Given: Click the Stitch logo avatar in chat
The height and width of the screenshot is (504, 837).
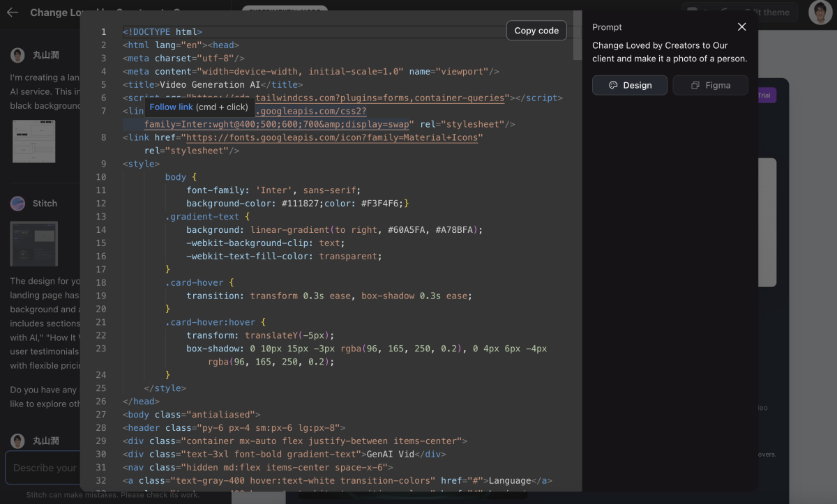Looking at the screenshot, I should 17,204.
